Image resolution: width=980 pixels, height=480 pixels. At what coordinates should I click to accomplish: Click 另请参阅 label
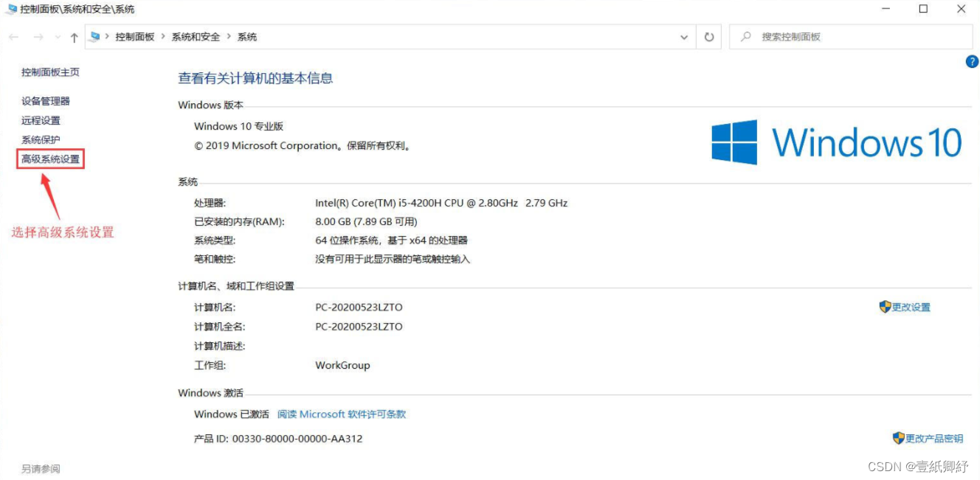(x=41, y=469)
